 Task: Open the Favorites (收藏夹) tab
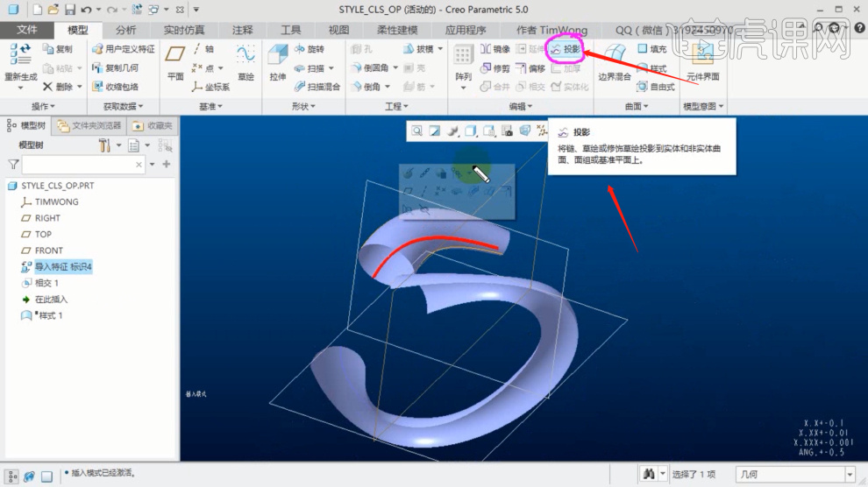pos(153,126)
